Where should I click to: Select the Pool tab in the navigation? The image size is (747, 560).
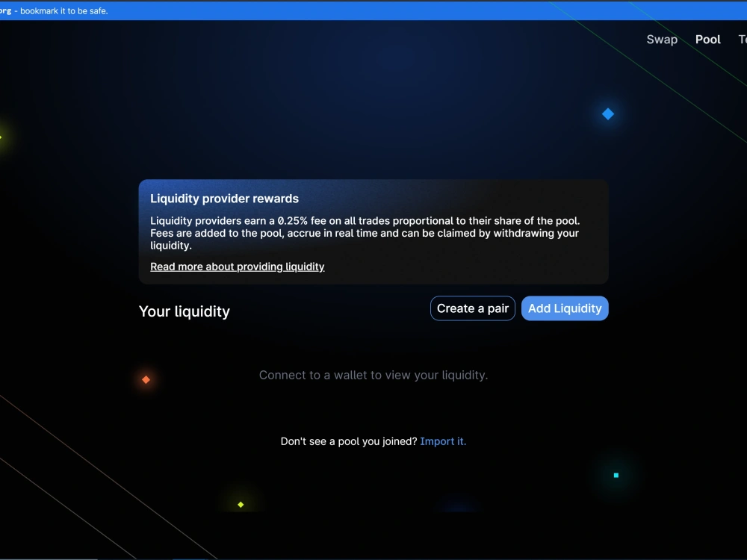click(707, 39)
